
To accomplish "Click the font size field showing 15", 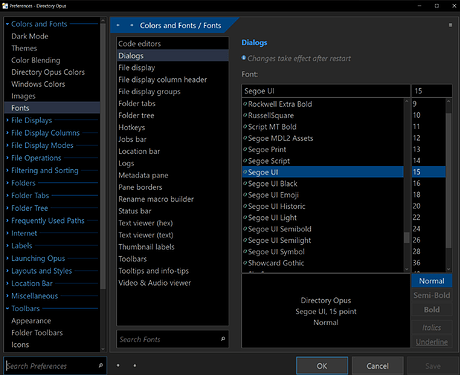I will [x=432, y=91].
